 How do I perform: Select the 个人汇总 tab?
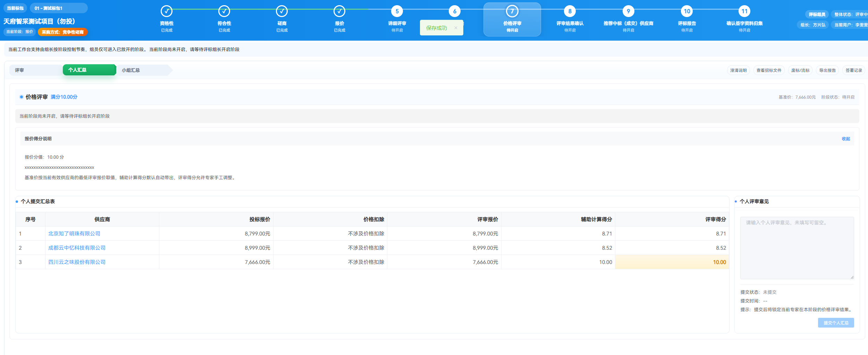point(89,70)
